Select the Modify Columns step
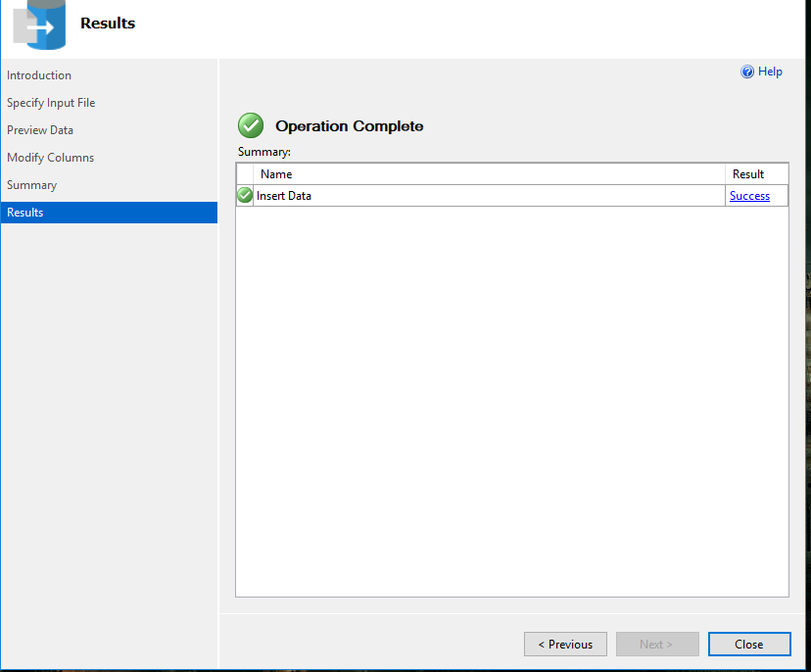811x672 pixels. (x=51, y=158)
